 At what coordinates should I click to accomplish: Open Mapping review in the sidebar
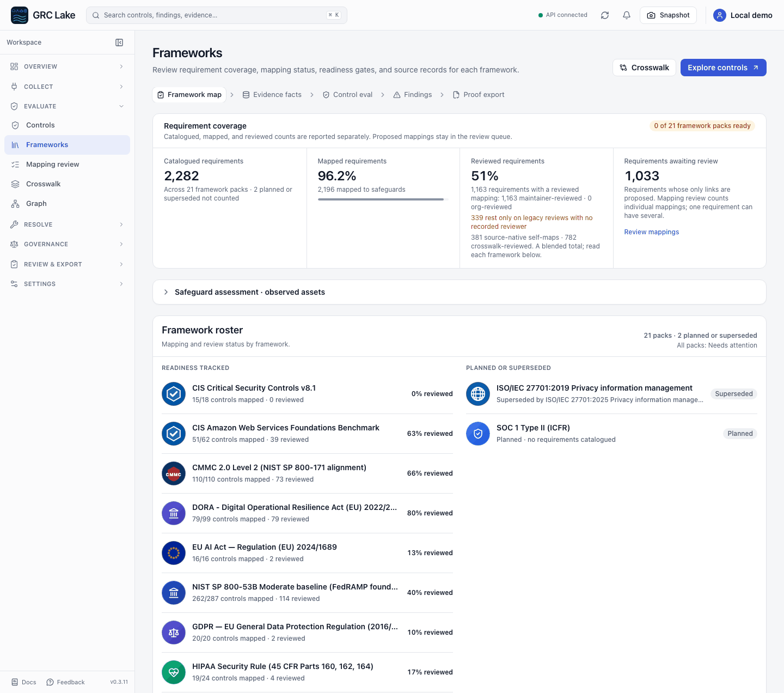coord(67,165)
